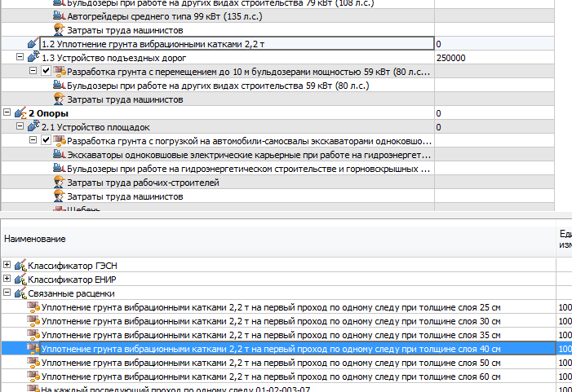The image size is (572, 392).
Task: Click the icon of section 2 Опоры
Action: (20, 113)
